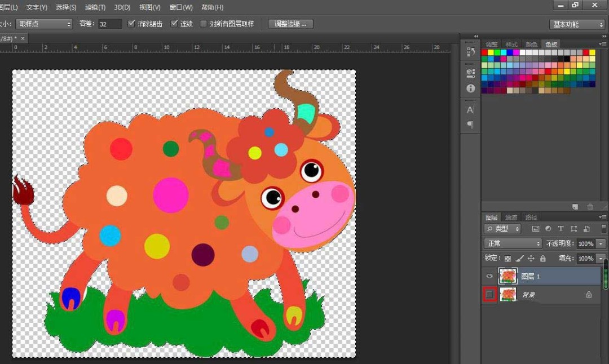The height and width of the screenshot is (364, 609).
Task: Switch to the 通道 tab
Action: 511,217
